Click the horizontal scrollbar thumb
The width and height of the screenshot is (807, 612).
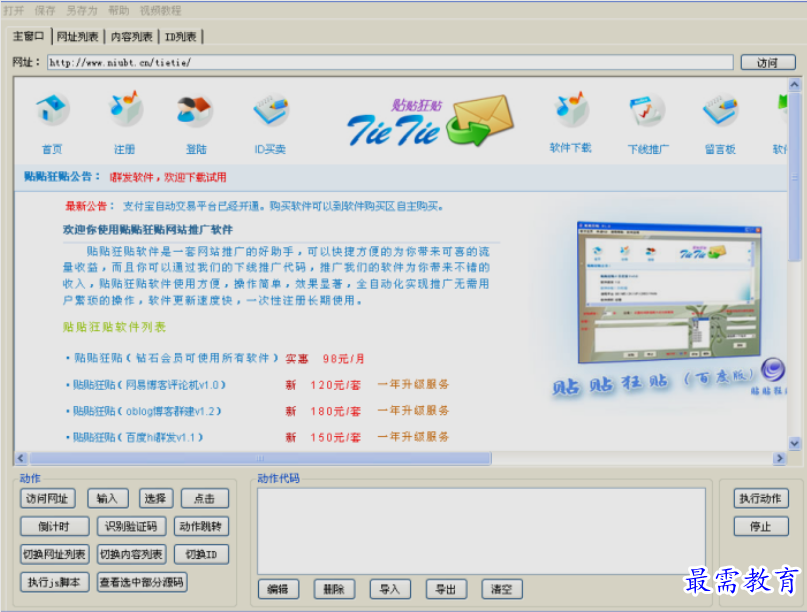coord(260,458)
